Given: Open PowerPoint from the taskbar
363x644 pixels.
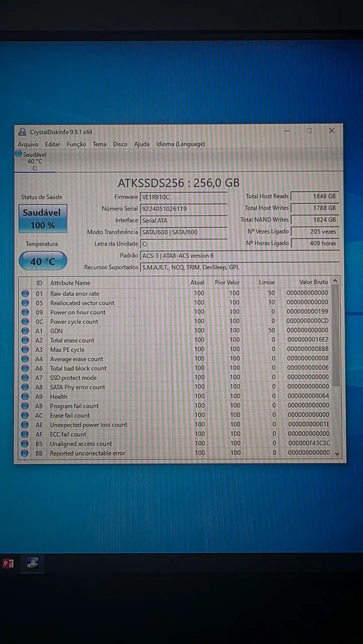Looking at the screenshot, I should (x=8, y=563).
